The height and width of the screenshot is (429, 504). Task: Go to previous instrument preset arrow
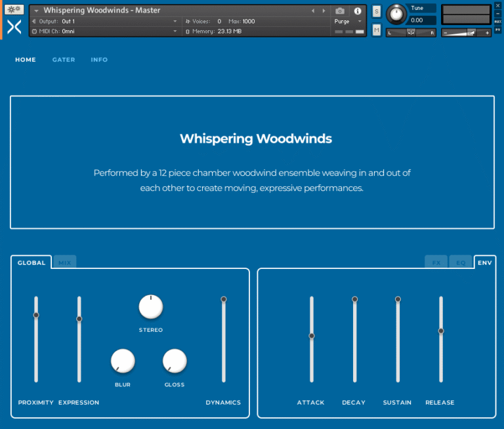click(313, 11)
